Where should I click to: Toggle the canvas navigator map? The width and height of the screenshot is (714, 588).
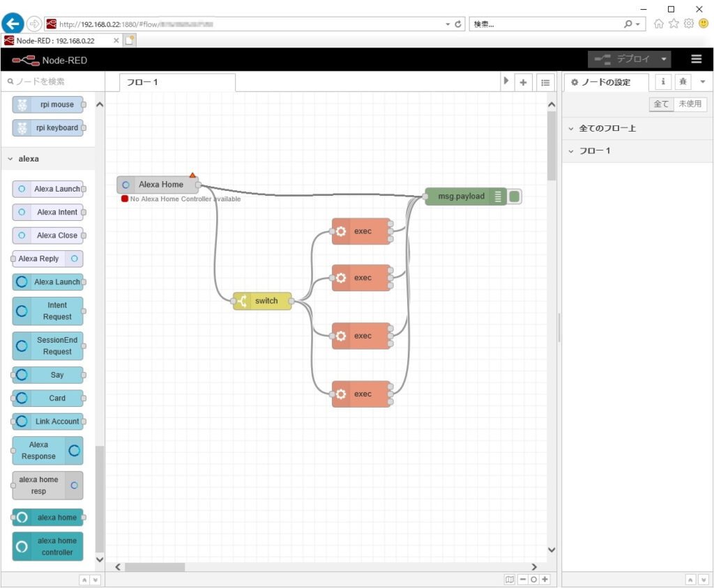(510, 580)
